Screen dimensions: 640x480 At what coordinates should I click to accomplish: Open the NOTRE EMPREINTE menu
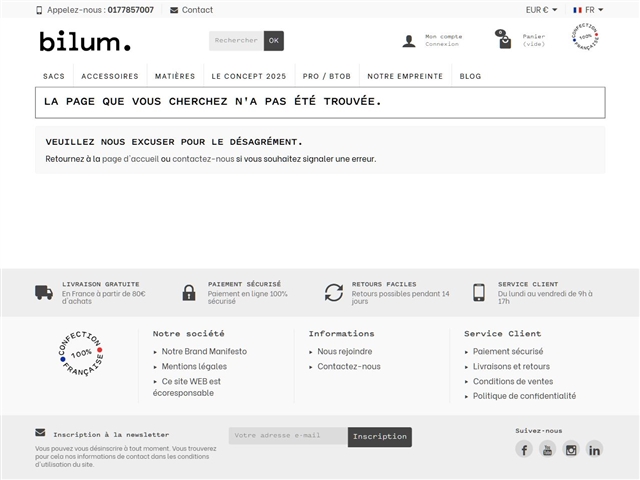(405, 76)
